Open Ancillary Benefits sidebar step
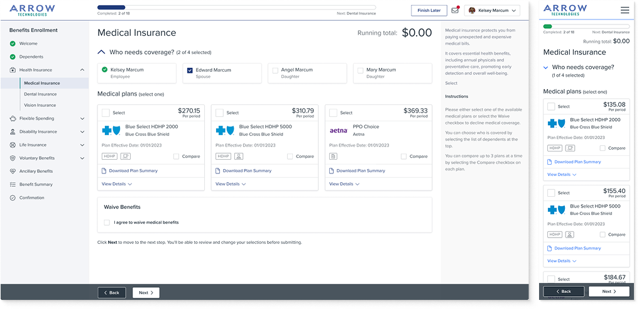This screenshot has height=320, width=644. point(36,171)
